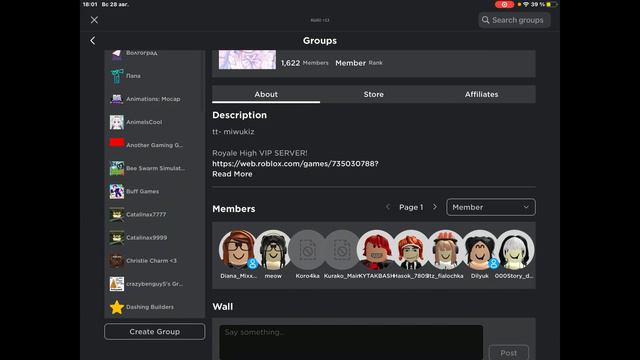Switch to the Store tab
640x360 pixels.
[373, 94]
